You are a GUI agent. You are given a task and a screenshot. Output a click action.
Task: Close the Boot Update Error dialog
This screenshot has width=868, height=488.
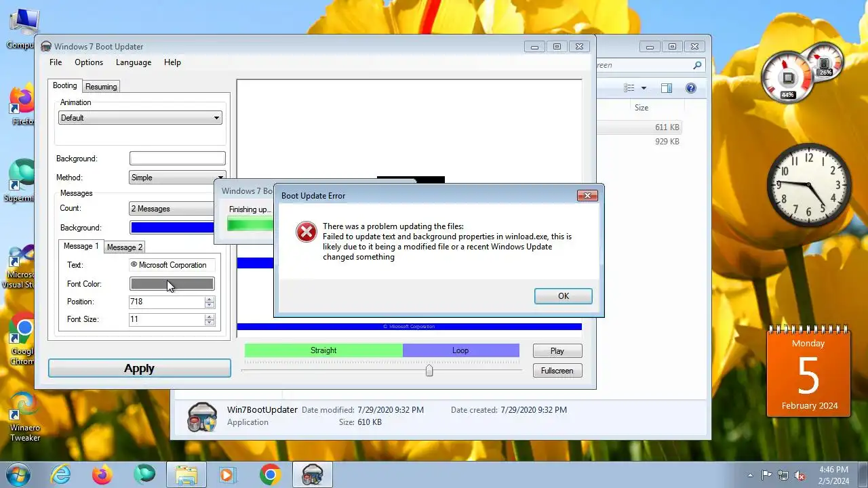[587, 196]
